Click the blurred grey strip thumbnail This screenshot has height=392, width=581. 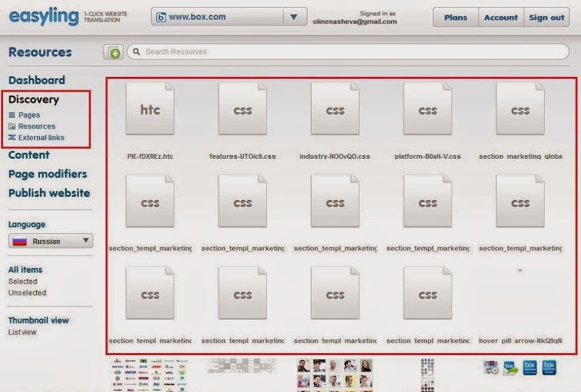coord(241,366)
